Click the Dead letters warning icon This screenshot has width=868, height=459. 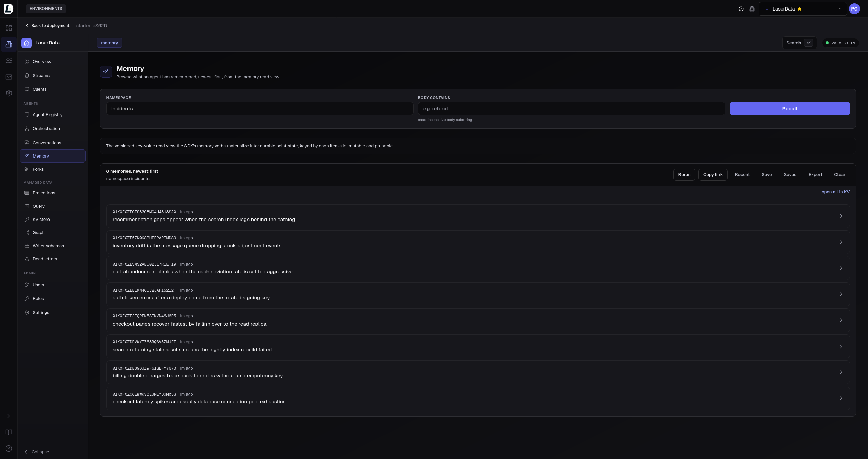click(x=27, y=259)
